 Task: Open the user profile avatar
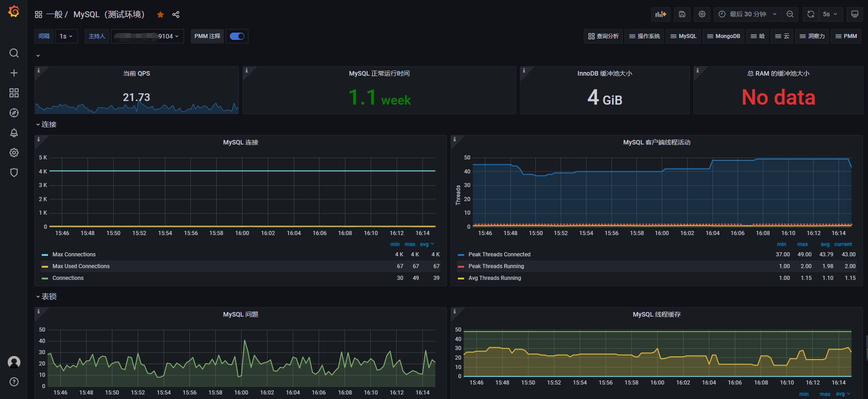click(14, 362)
